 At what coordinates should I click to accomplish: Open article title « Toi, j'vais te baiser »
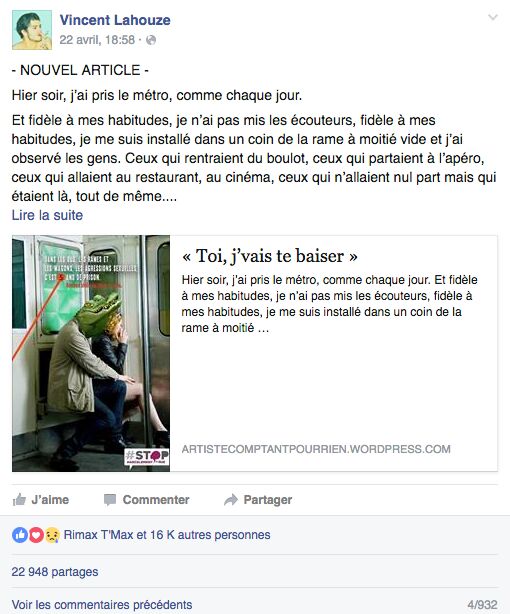click(270, 256)
